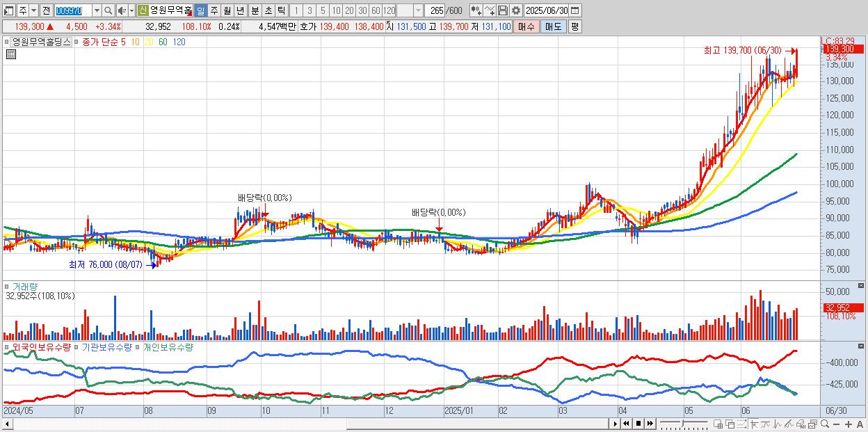Click the candle count field showing 265
The image size is (868, 432).
pos(435,10)
